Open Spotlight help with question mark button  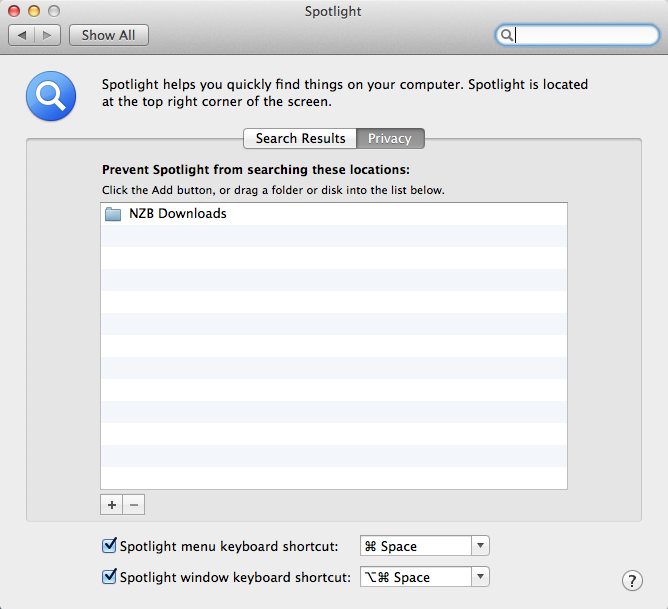pos(632,580)
